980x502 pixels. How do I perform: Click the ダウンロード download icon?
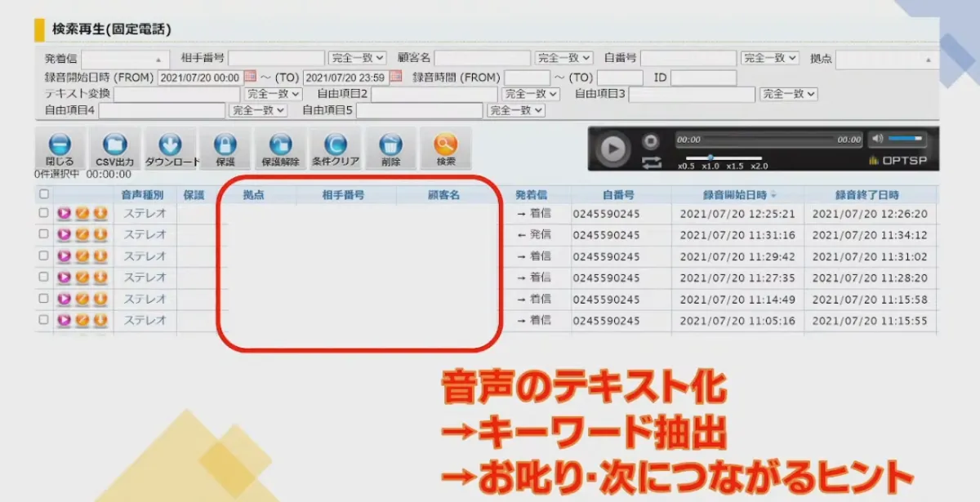pos(170,145)
